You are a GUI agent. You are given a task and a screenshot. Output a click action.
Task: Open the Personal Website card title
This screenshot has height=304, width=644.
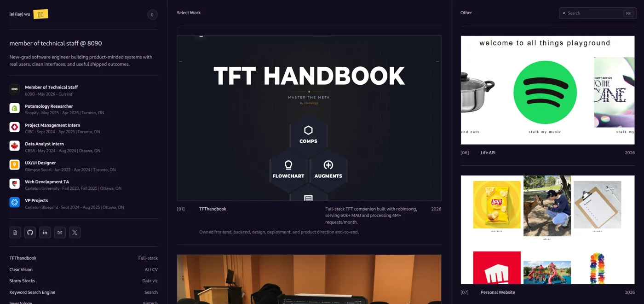[x=498, y=292]
